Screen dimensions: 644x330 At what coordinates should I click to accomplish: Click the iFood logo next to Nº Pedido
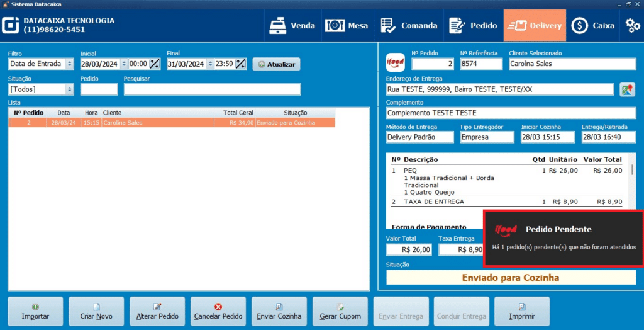[x=396, y=63]
